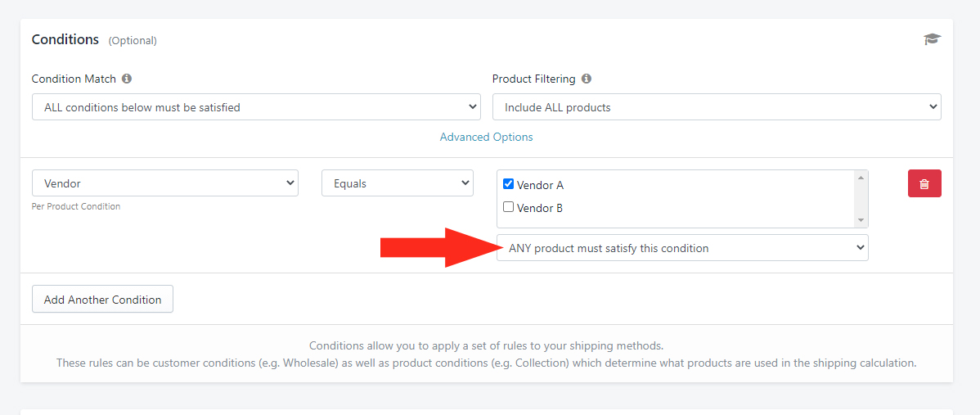This screenshot has width=980, height=415.
Task: Click vendor list scroll down arrow
Action: click(861, 220)
